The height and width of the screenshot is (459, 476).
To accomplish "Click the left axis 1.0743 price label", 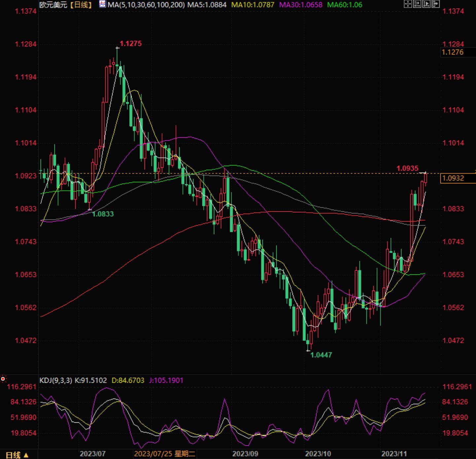I will [x=26, y=242].
